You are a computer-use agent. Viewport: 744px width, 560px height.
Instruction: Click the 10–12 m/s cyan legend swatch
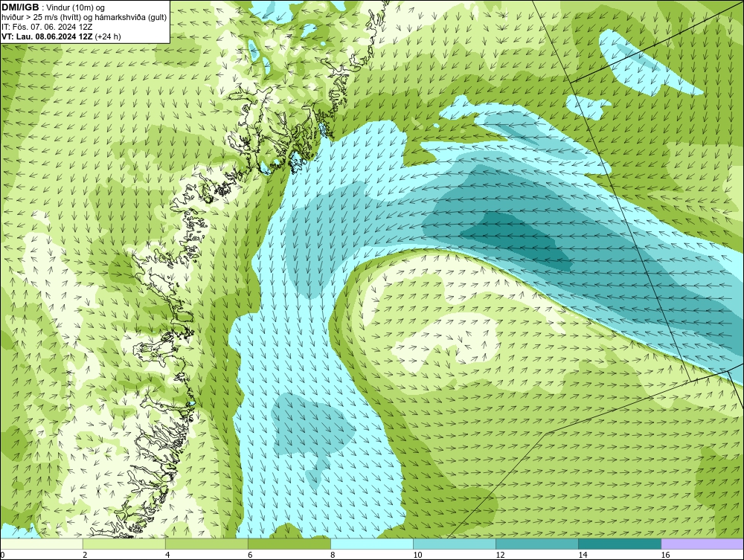click(454, 544)
